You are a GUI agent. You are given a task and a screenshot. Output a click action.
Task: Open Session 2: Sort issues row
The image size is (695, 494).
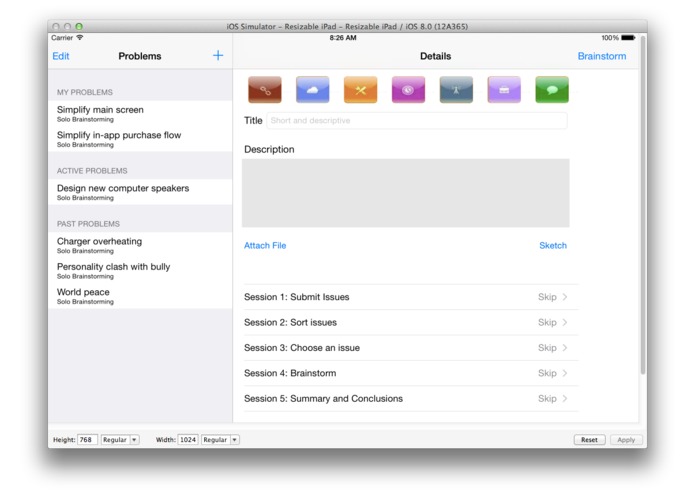click(x=411, y=322)
